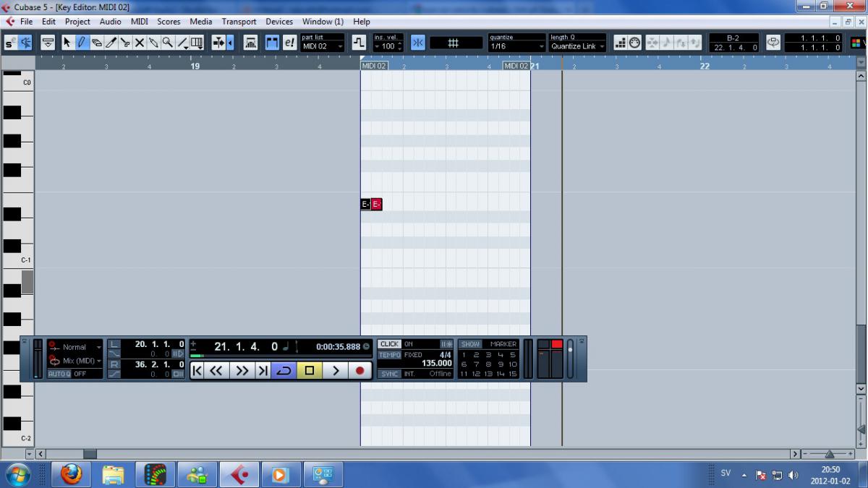Click the C0 key on piano keyboard

pyautogui.click(x=17, y=83)
